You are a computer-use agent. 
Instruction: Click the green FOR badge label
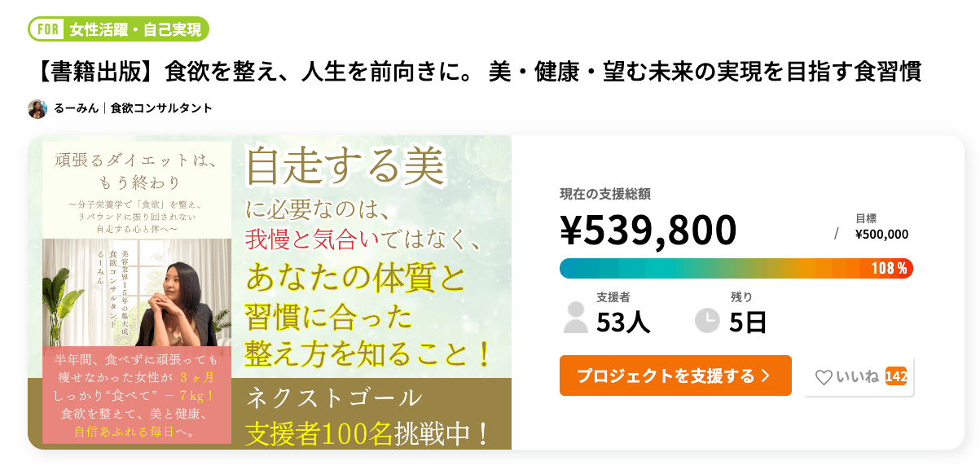tap(47, 30)
